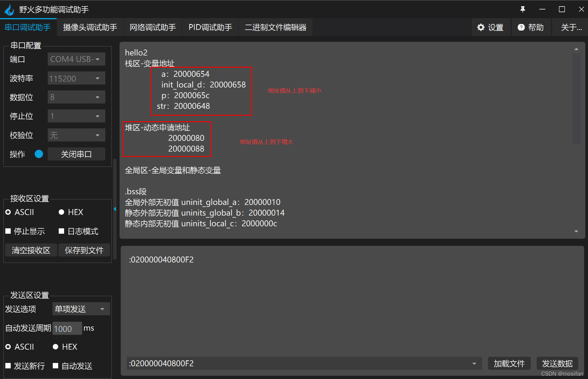Collapse left panel with blue arrow handle

click(x=115, y=209)
